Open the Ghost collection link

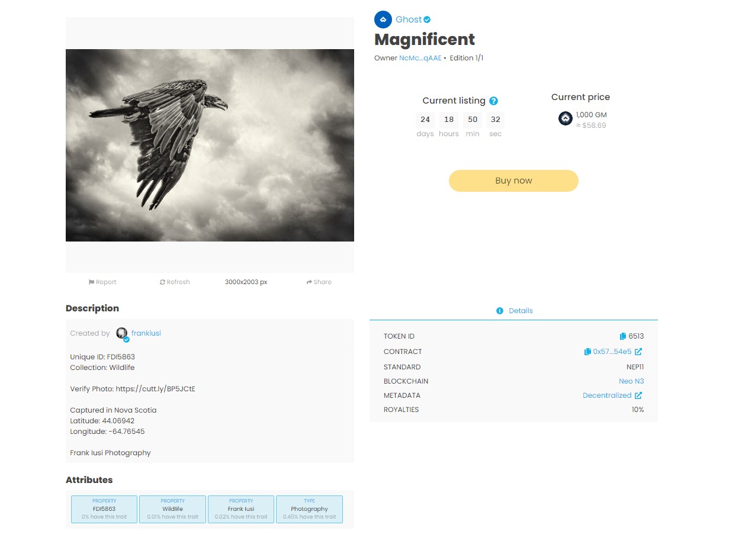click(409, 20)
